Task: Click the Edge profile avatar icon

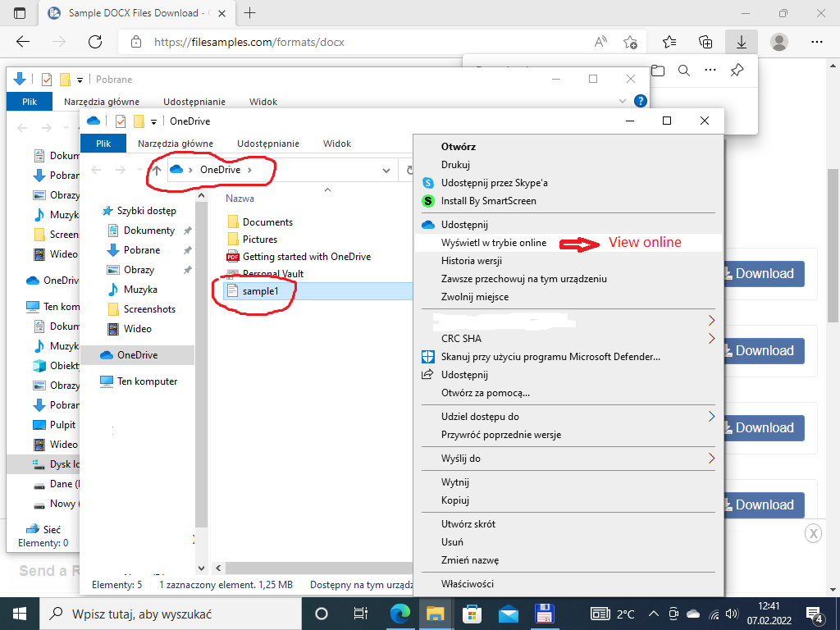Action: 779,42
